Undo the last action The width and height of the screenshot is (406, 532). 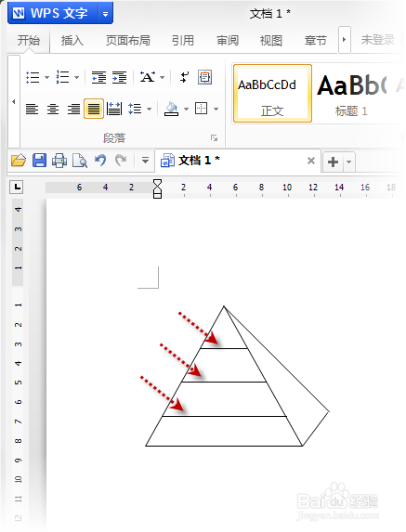coord(100,160)
